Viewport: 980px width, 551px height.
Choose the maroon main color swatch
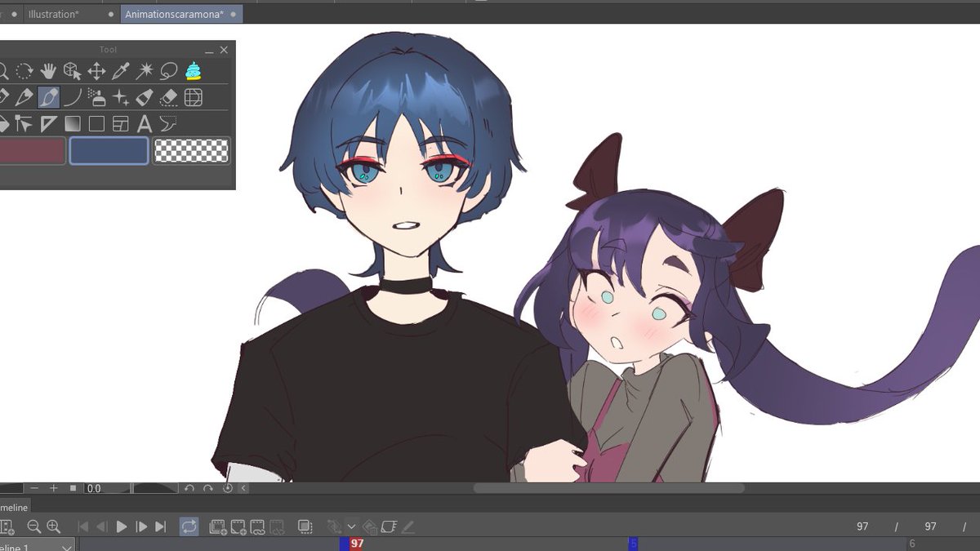click(32, 151)
